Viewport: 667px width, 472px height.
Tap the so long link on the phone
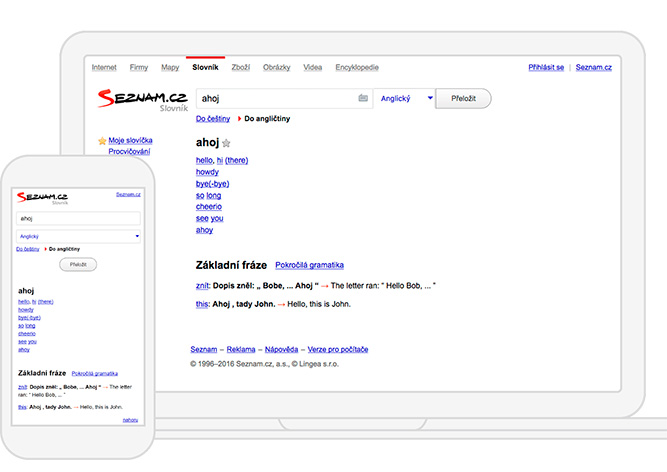click(26, 326)
